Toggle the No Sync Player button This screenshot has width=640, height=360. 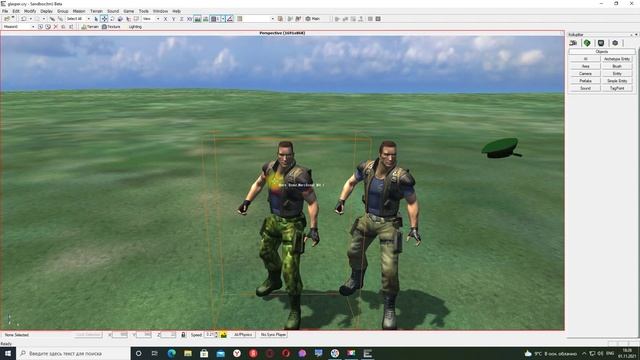pyautogui.click(x=273, y=335)
